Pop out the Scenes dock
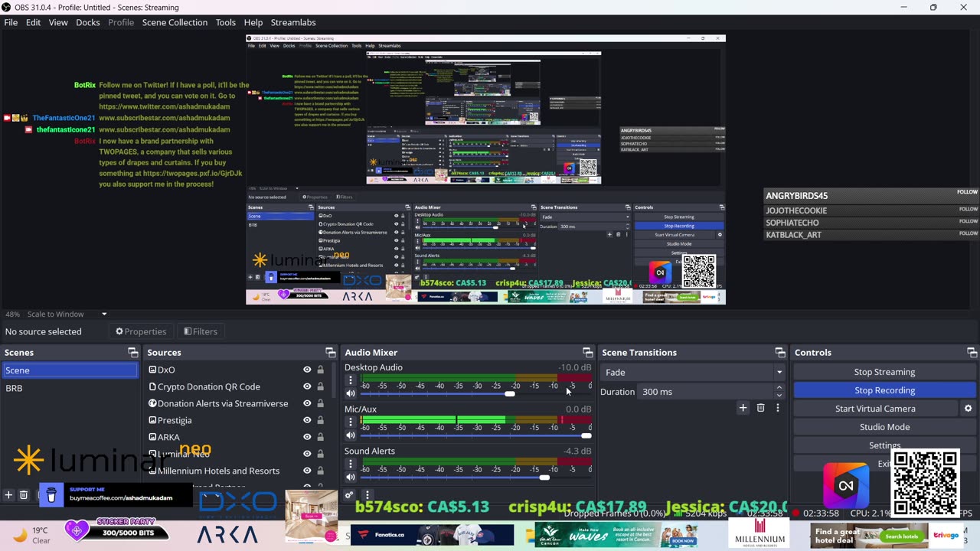This screenshot has height=551, width=980. point(132,353)
